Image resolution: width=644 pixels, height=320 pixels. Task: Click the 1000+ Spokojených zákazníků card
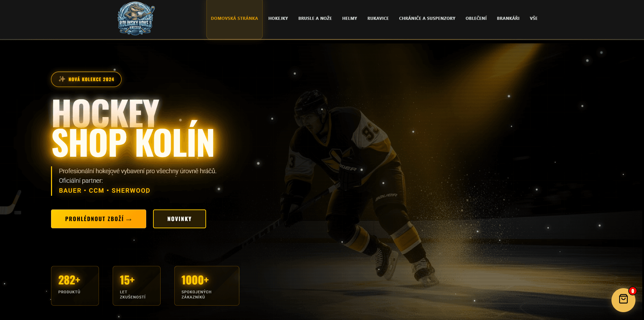pos(207,286)
